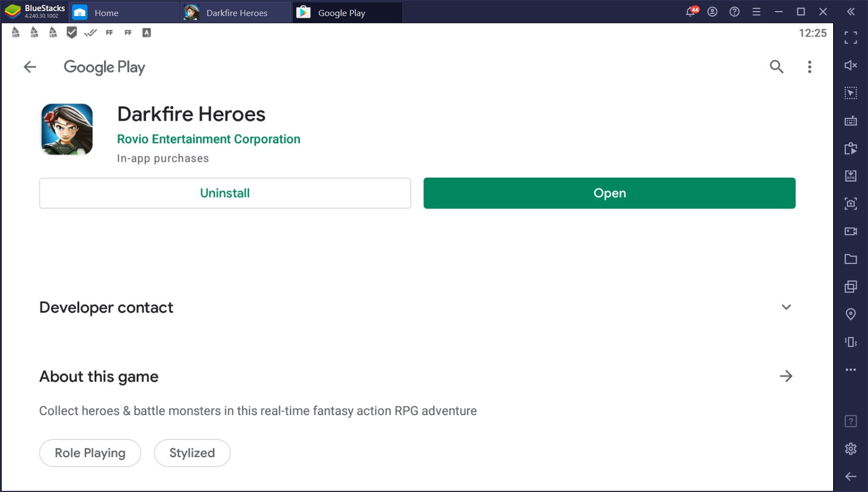Minimize the BlueStacks window
This screenshot has height=492, width=868.
pyautogui.click(x=779, y=12)
